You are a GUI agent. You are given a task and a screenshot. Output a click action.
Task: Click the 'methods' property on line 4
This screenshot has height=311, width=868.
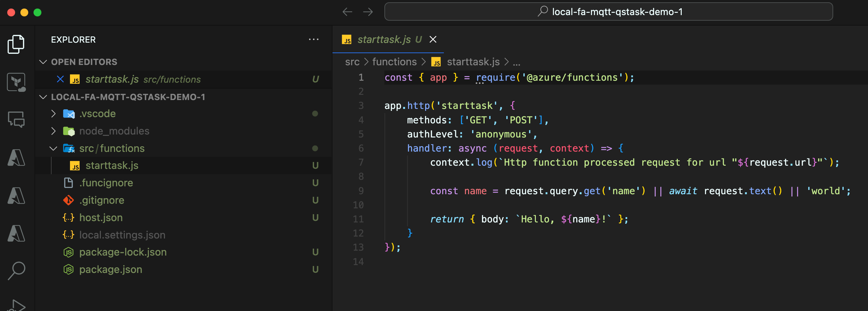426,120
